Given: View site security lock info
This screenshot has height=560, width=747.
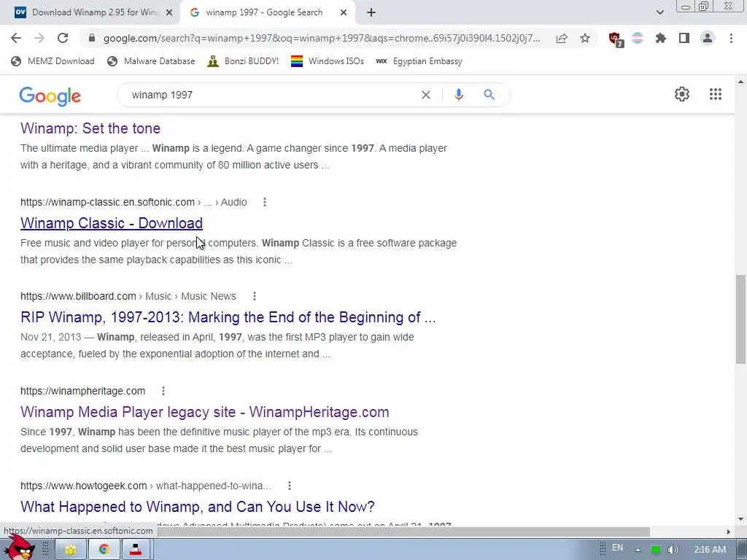Looking at the screenshot, I should (x=93, y=38).
